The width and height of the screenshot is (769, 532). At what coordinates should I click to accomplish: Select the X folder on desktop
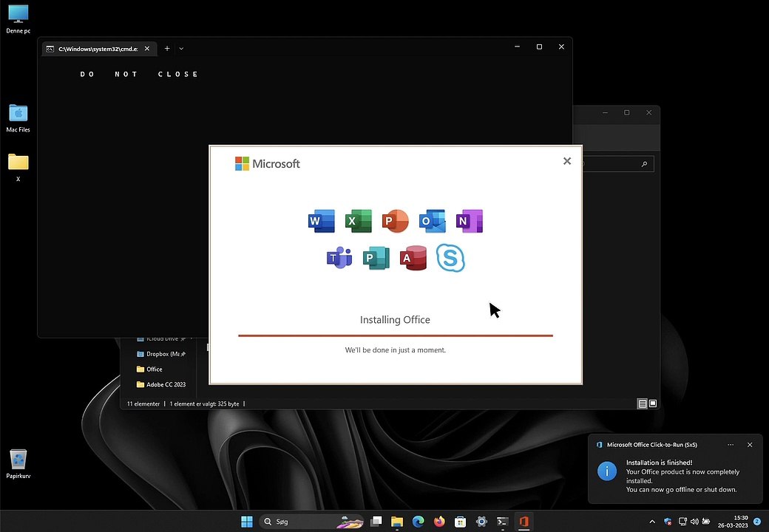tap(18, 168)
